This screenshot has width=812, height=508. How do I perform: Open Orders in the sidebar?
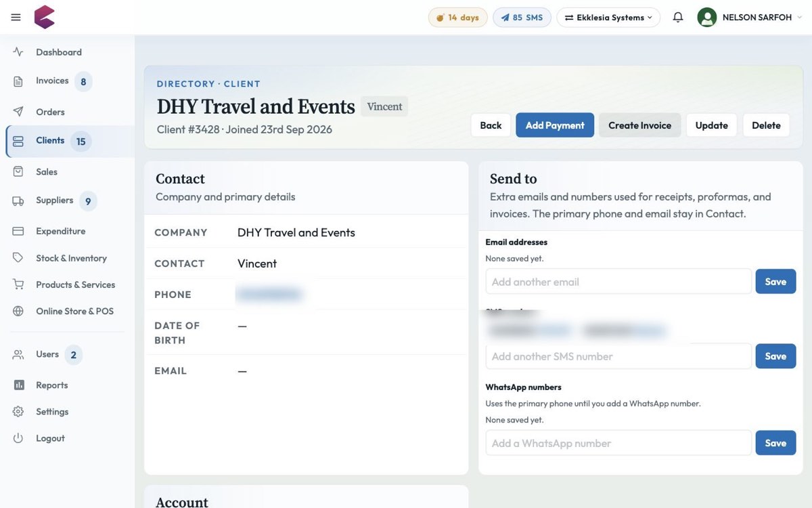pos(50,112)
